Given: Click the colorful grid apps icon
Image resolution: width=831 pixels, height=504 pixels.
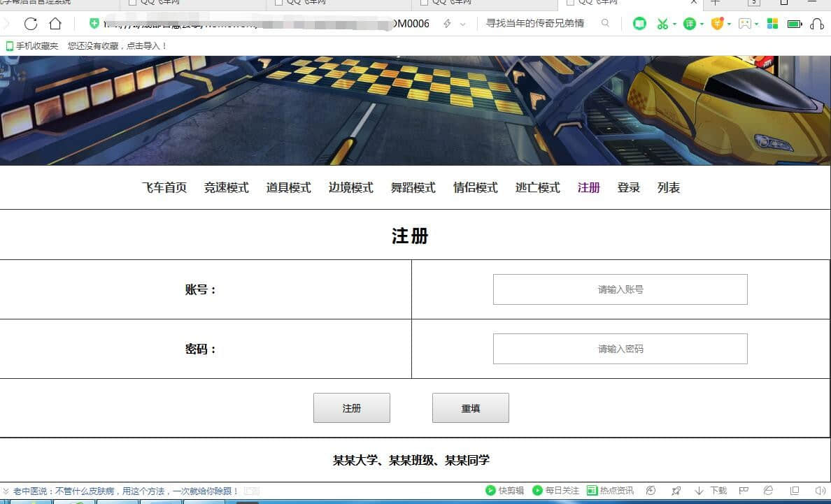Looking at the screenshot, I should tap(772, 24).
